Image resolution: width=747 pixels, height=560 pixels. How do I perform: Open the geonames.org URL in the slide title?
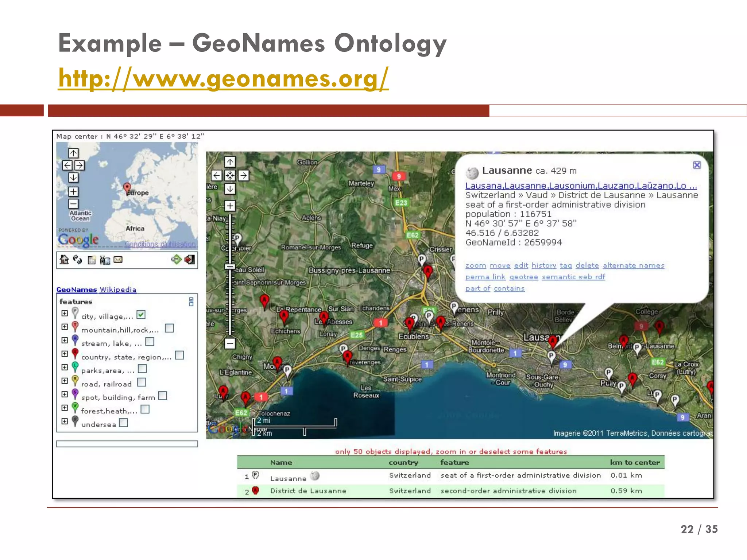[223, 78]
